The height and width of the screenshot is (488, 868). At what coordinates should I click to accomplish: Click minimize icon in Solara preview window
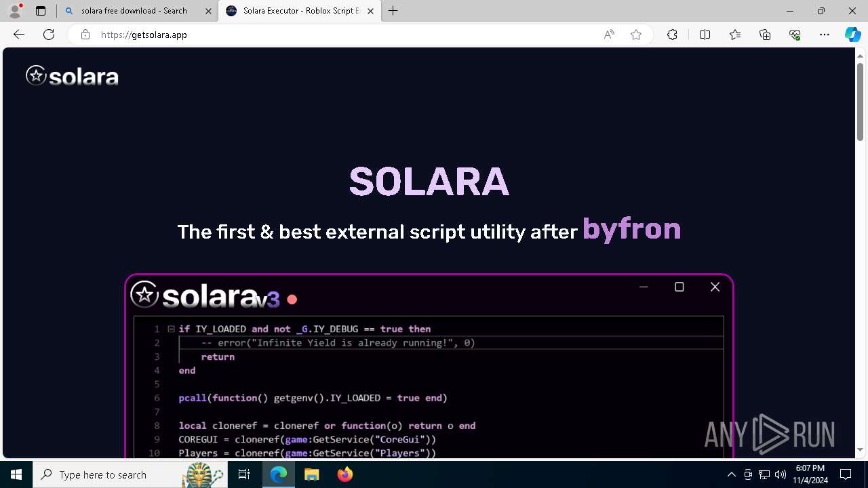click(644, 287)
